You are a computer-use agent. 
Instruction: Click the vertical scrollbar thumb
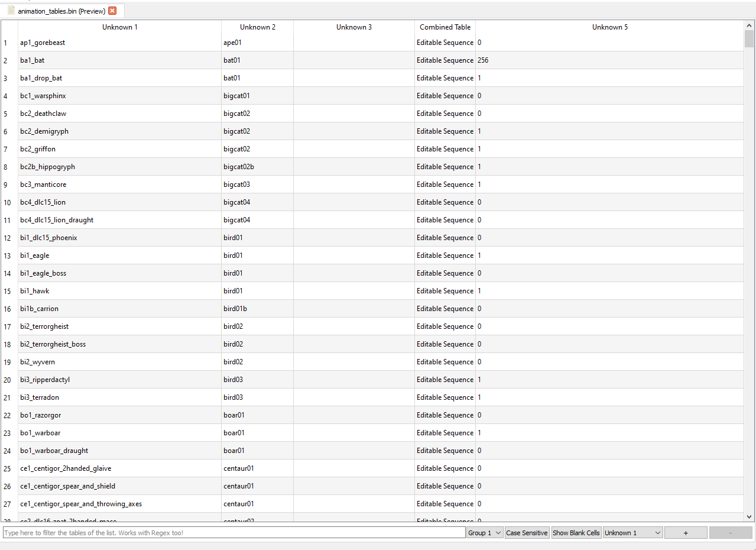coord(749,39)
